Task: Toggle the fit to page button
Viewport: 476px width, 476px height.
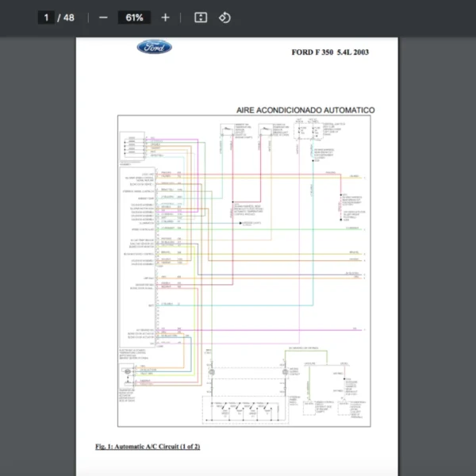Action: [201, 17]
